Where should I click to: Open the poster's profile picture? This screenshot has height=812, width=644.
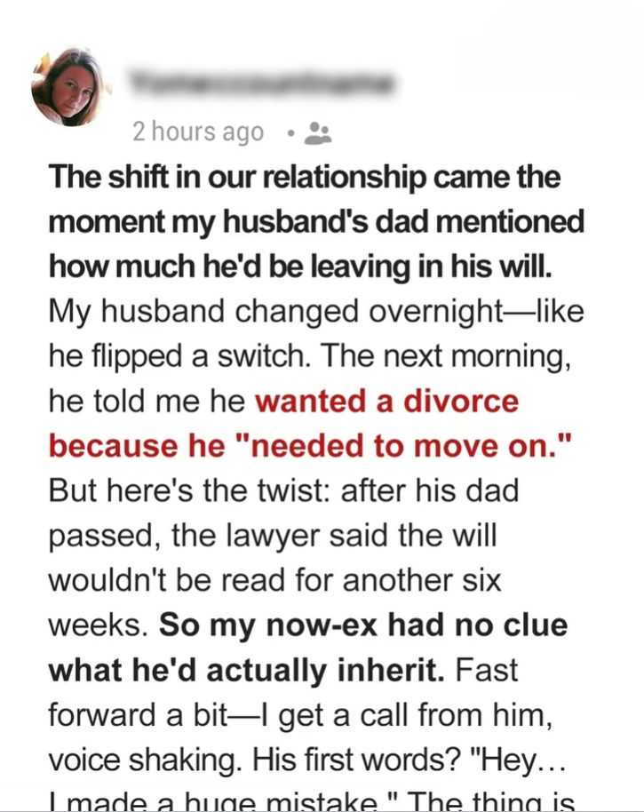point(67,87)
